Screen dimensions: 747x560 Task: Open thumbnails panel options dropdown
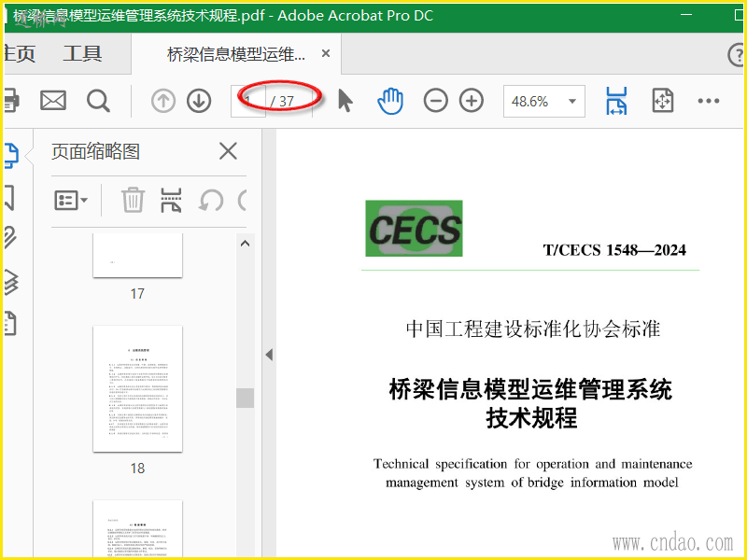tap(71, 201)
